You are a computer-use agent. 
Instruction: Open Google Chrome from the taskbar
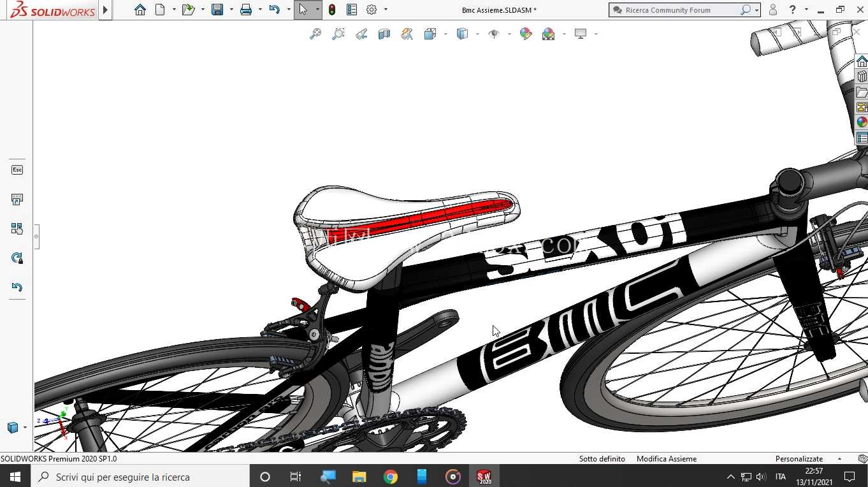tap(390, 476)
